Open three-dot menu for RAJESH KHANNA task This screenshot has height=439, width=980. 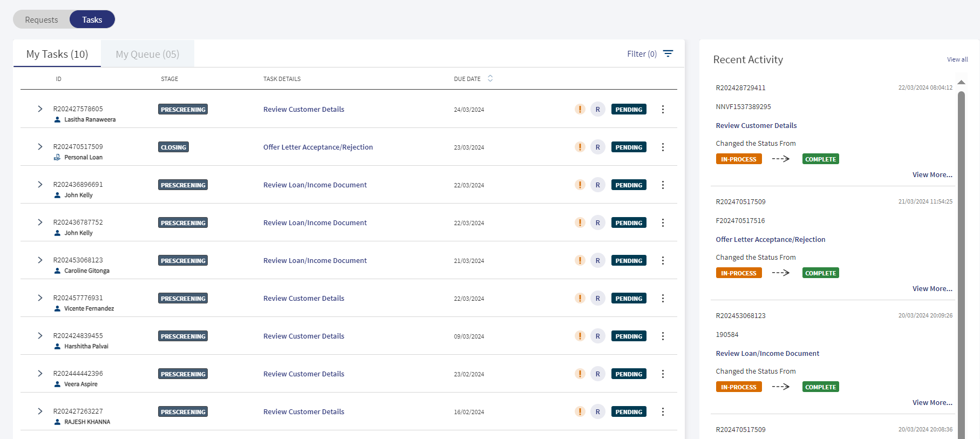[x=663, y=411]
